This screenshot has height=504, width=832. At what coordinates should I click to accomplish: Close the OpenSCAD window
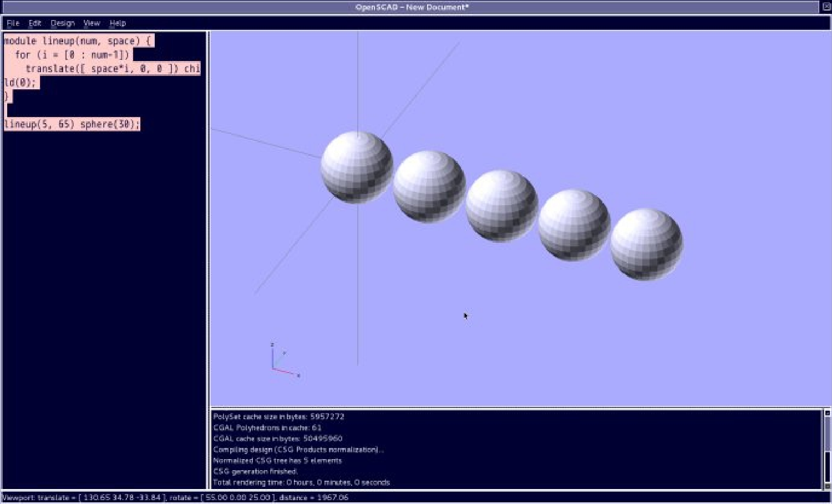click(826, 7)
